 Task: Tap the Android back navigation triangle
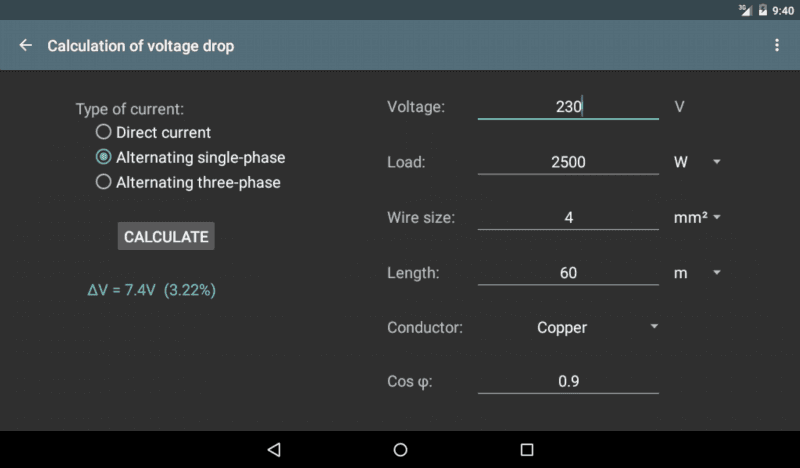(x=274, y=450)
